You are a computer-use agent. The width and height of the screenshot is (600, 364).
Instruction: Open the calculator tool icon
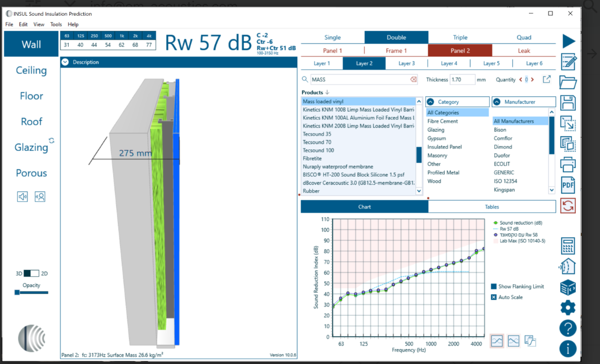pos(568,245)
